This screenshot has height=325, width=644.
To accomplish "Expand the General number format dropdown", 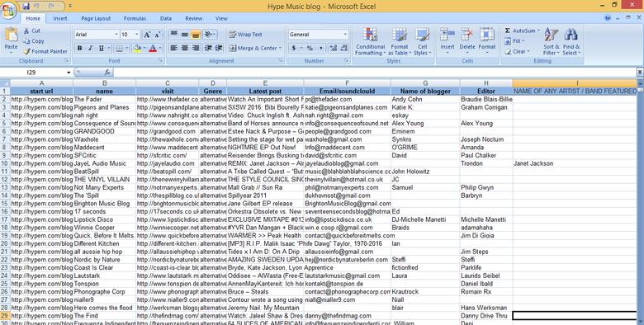I will pyautogui.click(x=345, y=35).
